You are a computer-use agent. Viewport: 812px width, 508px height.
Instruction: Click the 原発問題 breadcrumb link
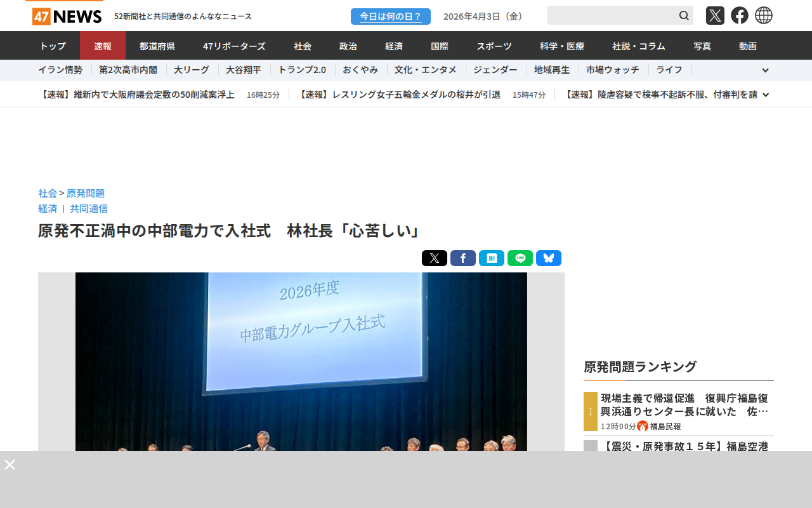click(x=86, y=193)
